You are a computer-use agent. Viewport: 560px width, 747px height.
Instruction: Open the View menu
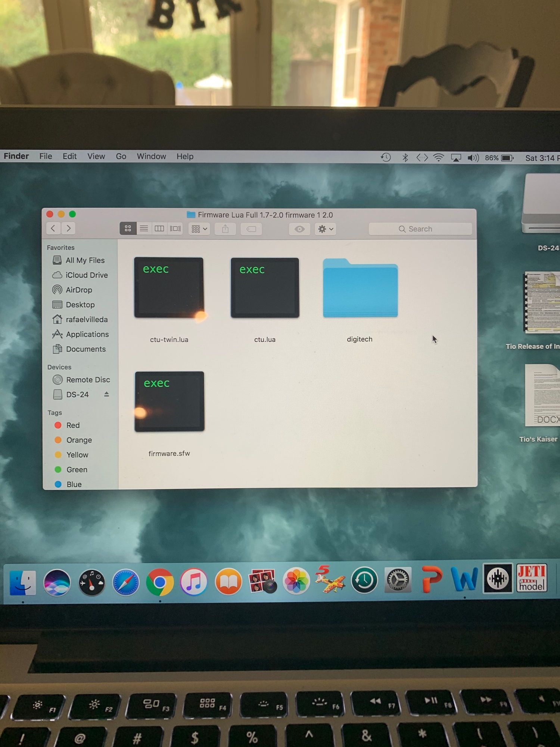click(x=96, y=156)
